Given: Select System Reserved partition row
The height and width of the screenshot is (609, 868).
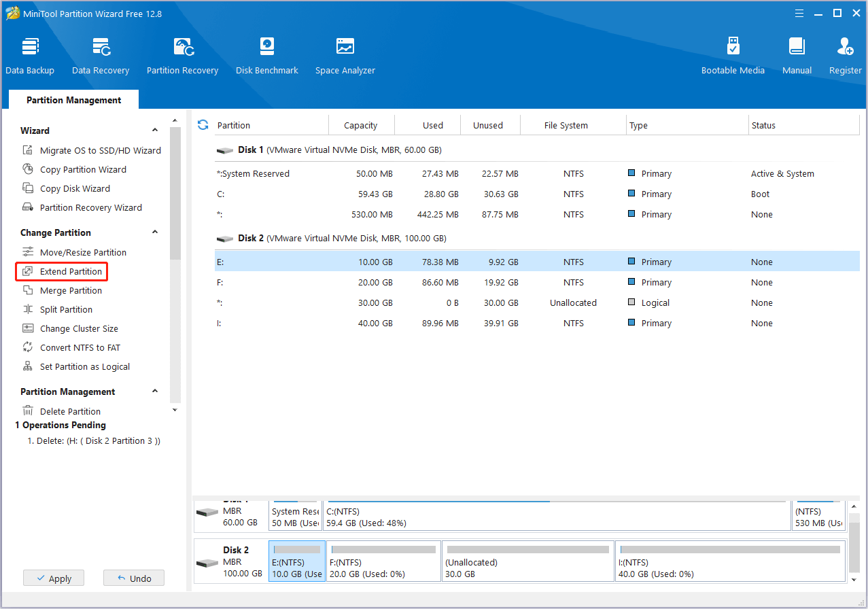Looking at the screenshot, I should (x=537, y=174).
